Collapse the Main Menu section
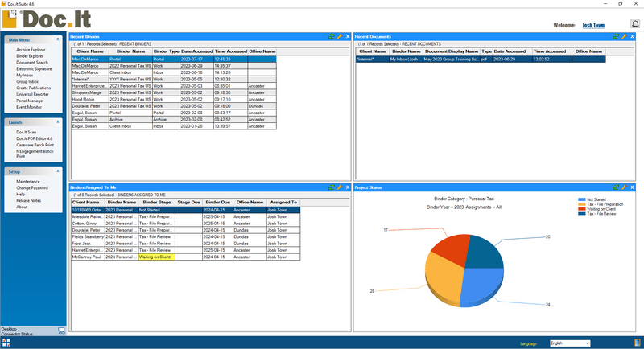Image resolution: width=644 pixels, height=349 pixels. pyautogui.click(x=57, y=39)
